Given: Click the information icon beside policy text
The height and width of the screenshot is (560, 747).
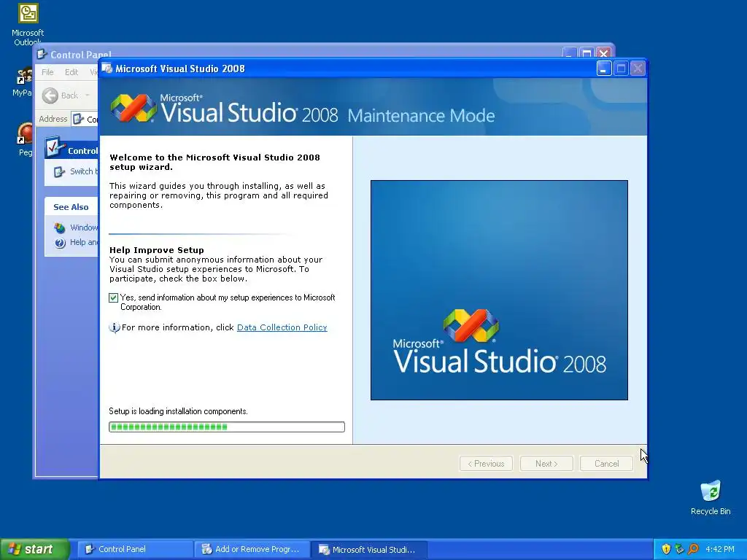Looking at the screenshot, I should [115, 327].
